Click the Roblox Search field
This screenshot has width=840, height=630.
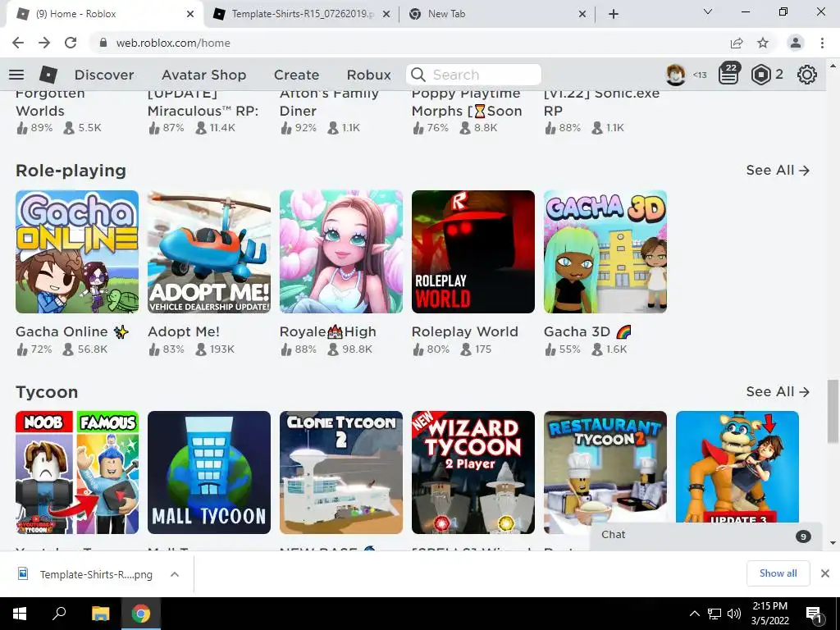pos(473,75)
